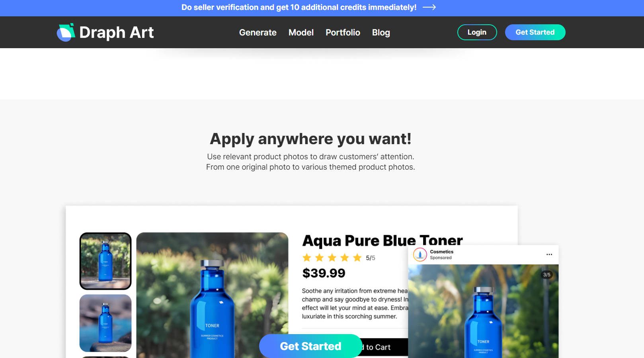Open the Model menu item

click(x=301, y=33)
